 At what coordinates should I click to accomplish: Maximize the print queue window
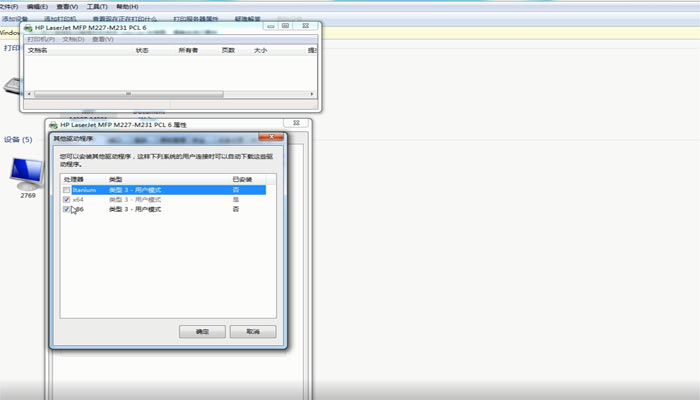(286, 26)
